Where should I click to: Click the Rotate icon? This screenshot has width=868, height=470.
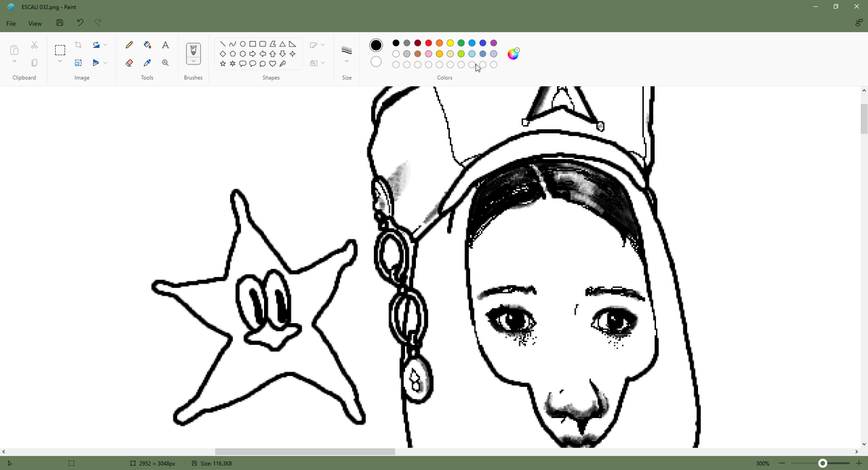click(95, 45)
